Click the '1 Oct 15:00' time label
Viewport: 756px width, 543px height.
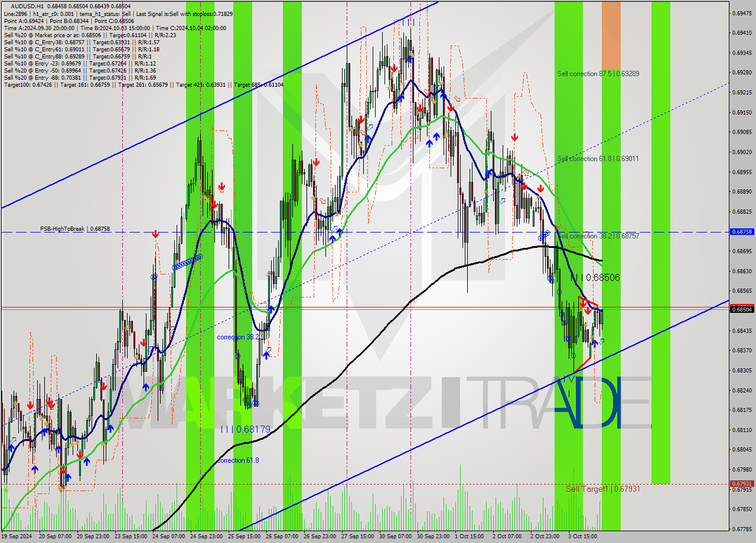point(470,537)
